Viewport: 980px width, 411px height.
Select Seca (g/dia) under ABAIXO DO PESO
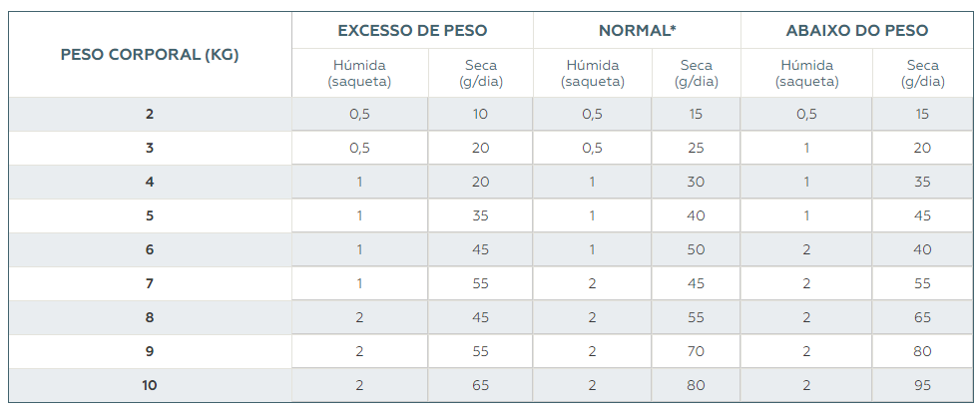click(922, 73)
